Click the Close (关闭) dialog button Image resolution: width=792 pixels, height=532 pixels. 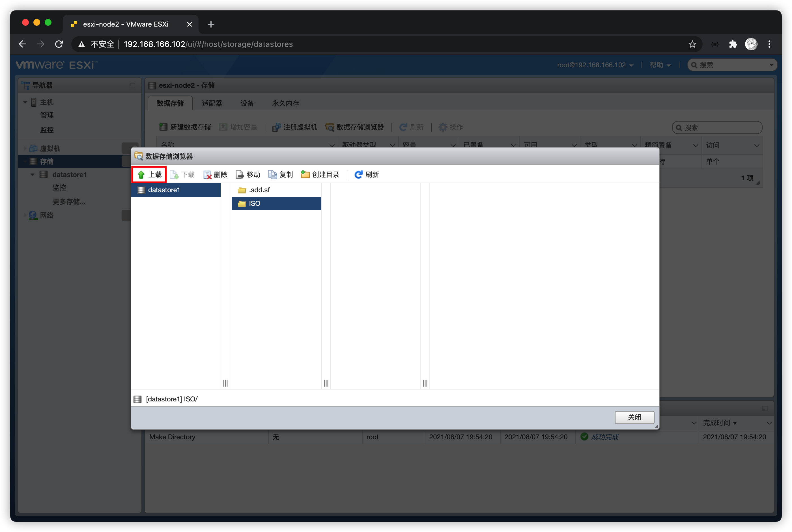634,417
